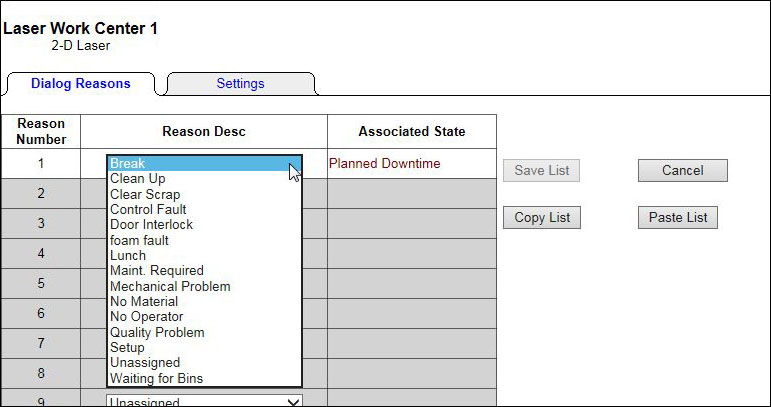
Task: Click the grayed-out Save List button
Action: tap(541, 171)
